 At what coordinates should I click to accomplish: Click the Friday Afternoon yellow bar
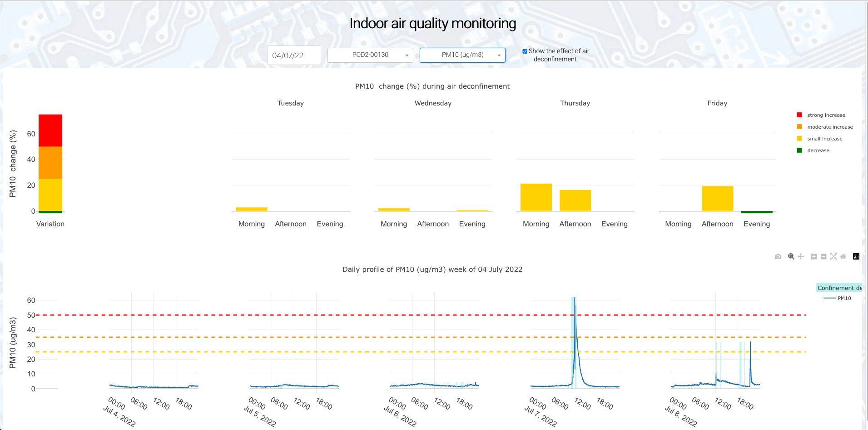click(717, 199)
